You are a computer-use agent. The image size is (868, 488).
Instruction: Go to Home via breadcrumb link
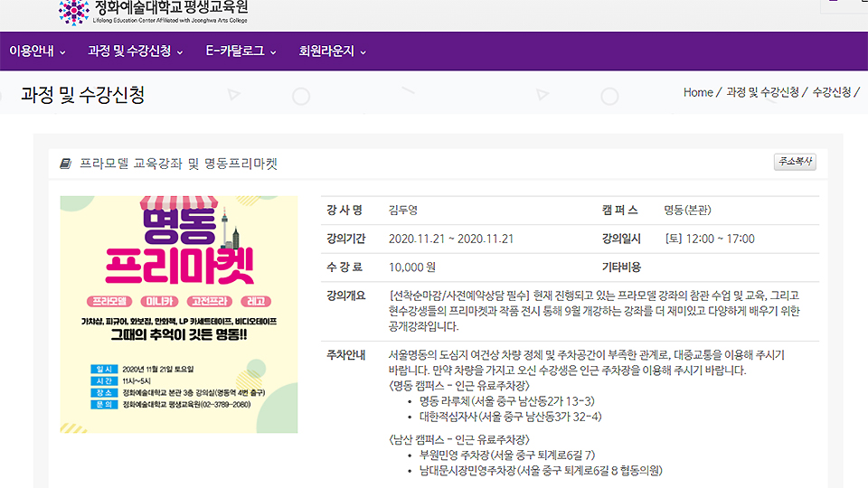(x=698, y=92)
